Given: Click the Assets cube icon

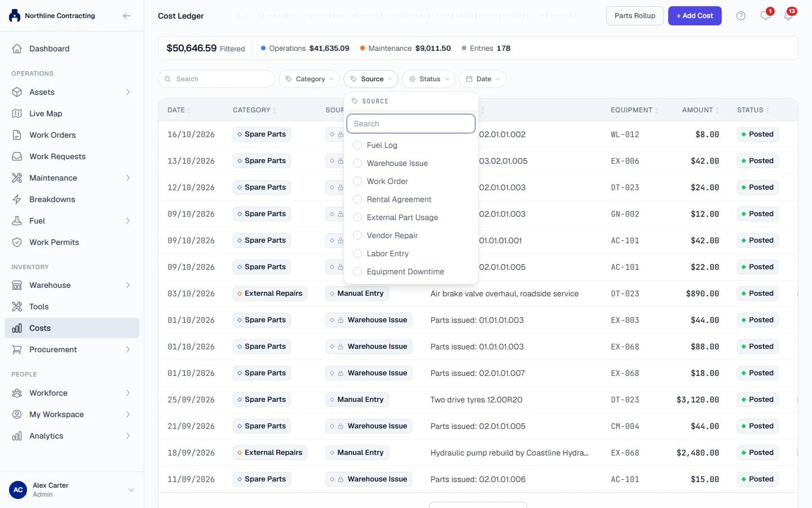Looking at the screenshot, I should pyautogui.click(x=17, y=92).
